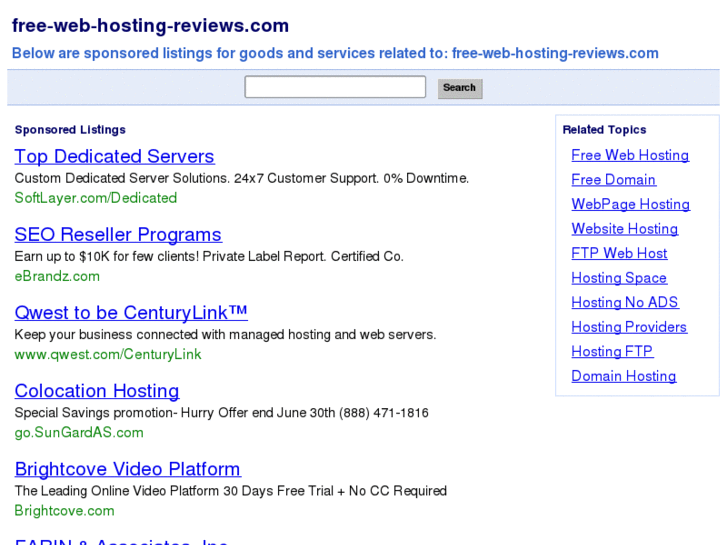The height and width of the screenshot is (545, 727).
Task: Click Special Savings promotion description text
Action: (x=222, y=413)
